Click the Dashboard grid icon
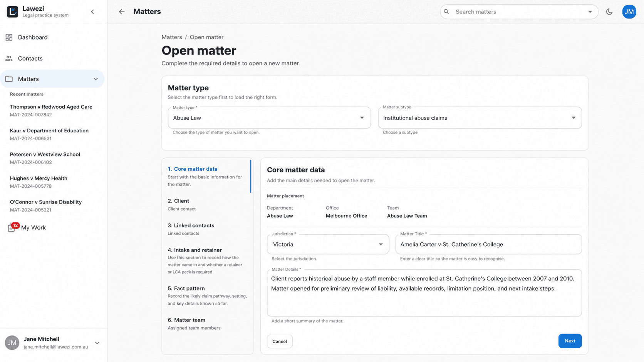The image size is (644, 362). 9,37
